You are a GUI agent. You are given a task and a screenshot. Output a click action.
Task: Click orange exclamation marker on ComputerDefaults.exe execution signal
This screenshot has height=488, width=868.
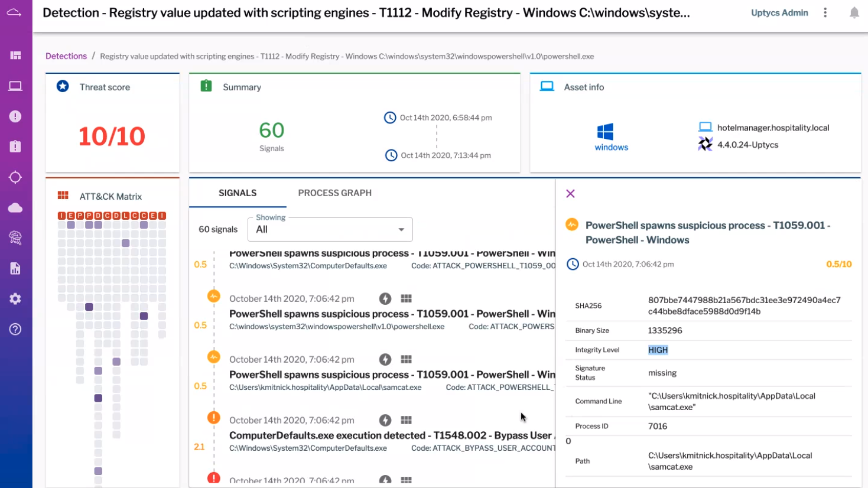(214, 418)
